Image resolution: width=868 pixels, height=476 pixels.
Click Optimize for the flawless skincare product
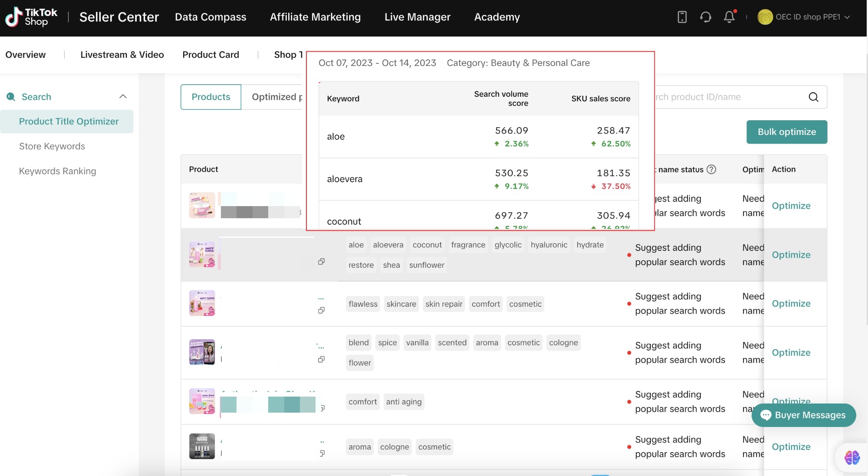pos(791,303)
